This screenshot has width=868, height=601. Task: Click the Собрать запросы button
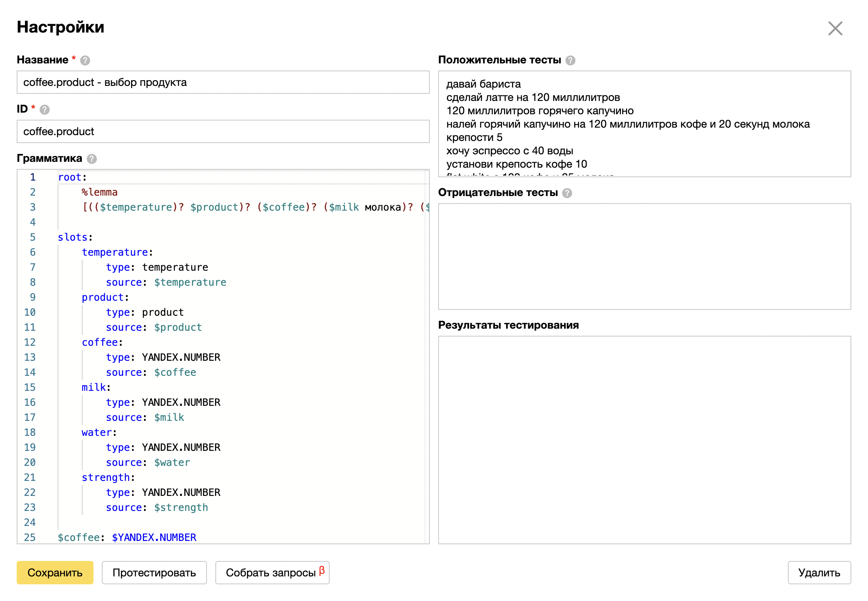270,573
